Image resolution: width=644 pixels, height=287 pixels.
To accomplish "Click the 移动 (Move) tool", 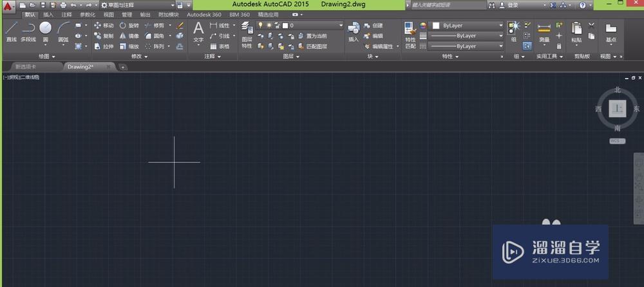I will (104, 26).
